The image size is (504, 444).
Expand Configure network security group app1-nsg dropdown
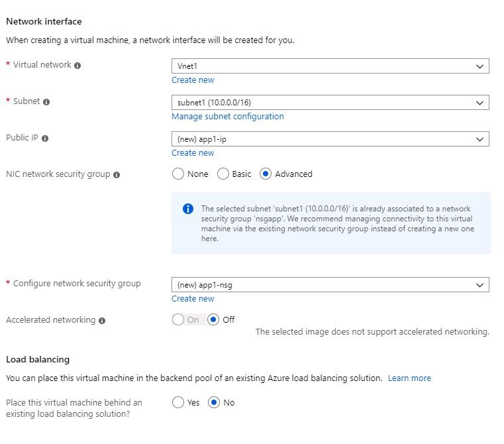(330, 284)
